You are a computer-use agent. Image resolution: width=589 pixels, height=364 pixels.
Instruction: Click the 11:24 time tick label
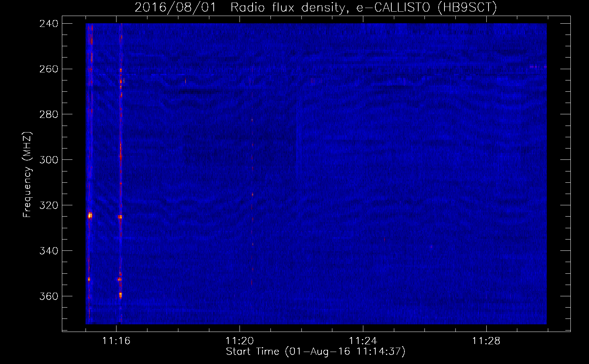[363, 341]
